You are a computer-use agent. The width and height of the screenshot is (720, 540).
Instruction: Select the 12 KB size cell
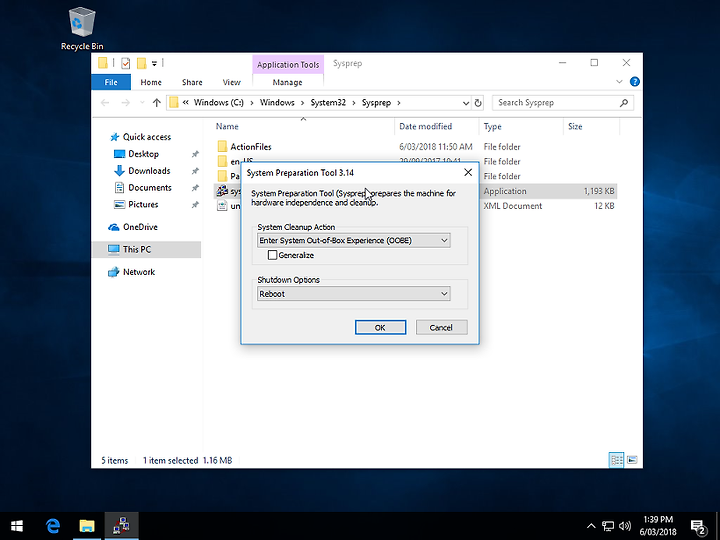coord(604,206)
